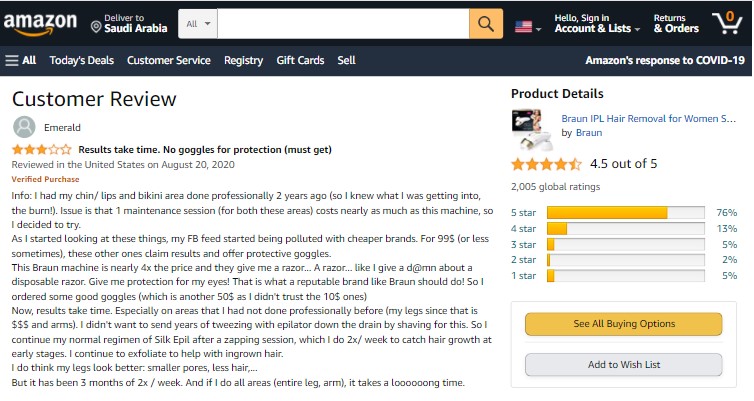Open the Gift Cards navigation link
Viewport: 754px width, 401px height.
[300, 60]
